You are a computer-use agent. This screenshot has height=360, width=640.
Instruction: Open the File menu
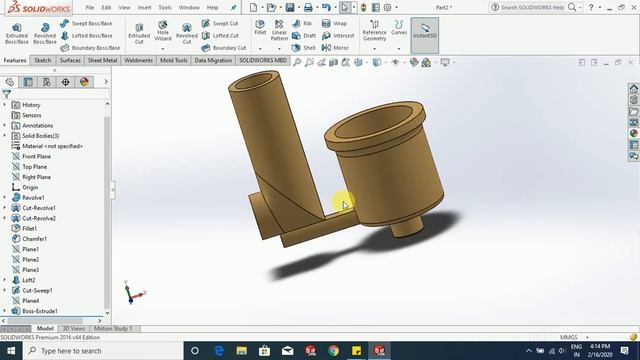click(90, 7)
